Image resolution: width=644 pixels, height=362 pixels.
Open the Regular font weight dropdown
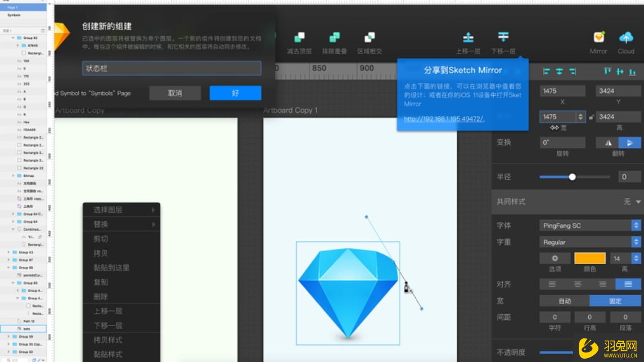coord(590,242)
